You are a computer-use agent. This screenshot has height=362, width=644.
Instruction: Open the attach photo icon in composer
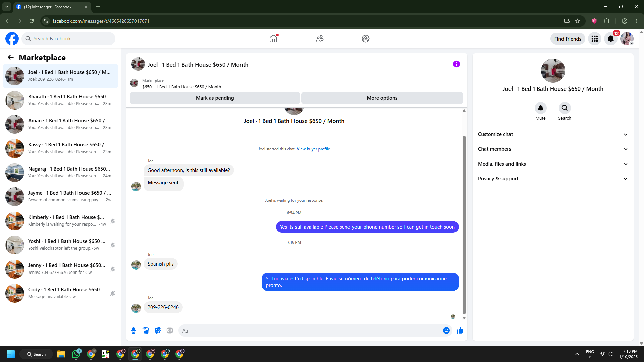point(146,330)
